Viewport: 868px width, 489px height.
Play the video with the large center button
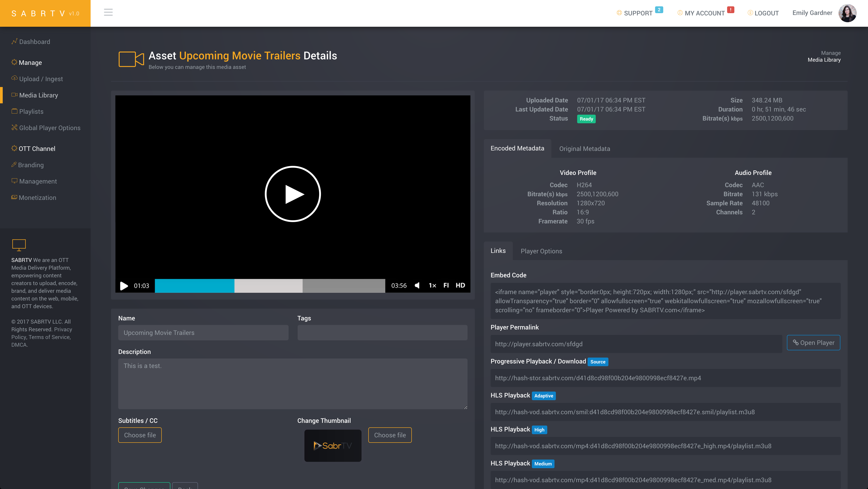[292, 194]
